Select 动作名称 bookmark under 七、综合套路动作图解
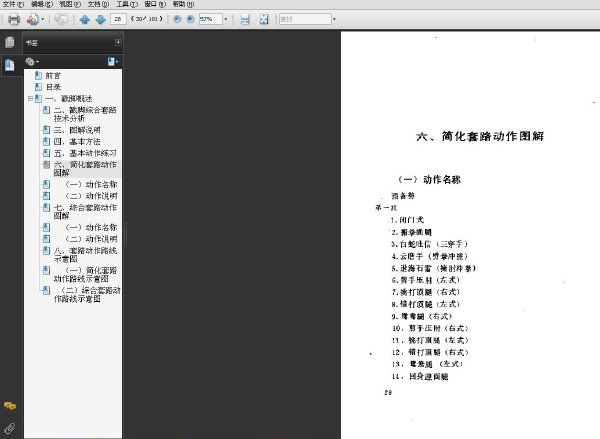 coord(91,227)
